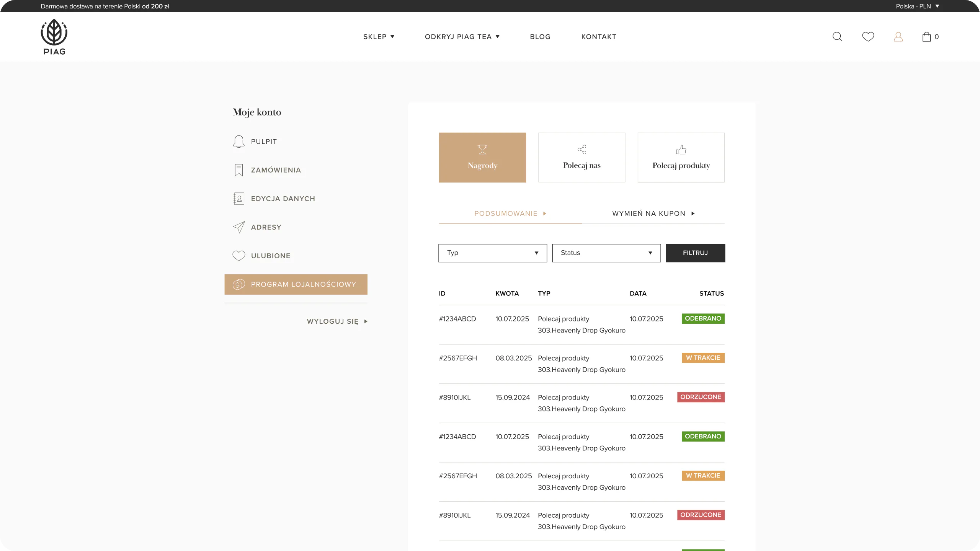
Task: Open Ulubione in account sidebar
Action: pyautogui.click(x=296, y=256)
